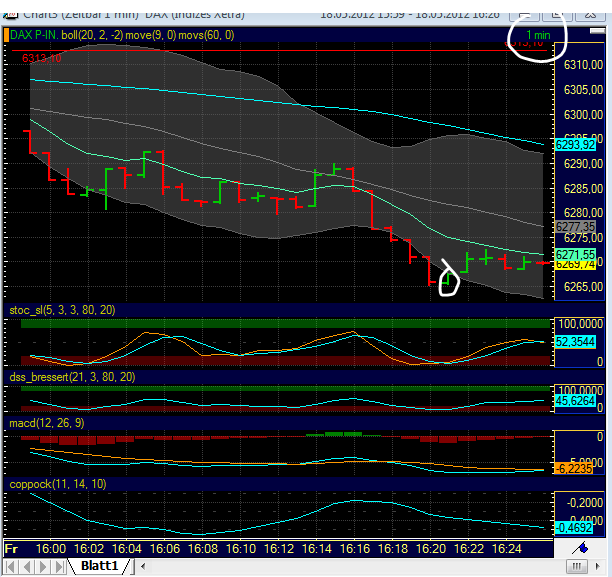Click the 52,3544 stochastic value tag

(x=575, y=342)
